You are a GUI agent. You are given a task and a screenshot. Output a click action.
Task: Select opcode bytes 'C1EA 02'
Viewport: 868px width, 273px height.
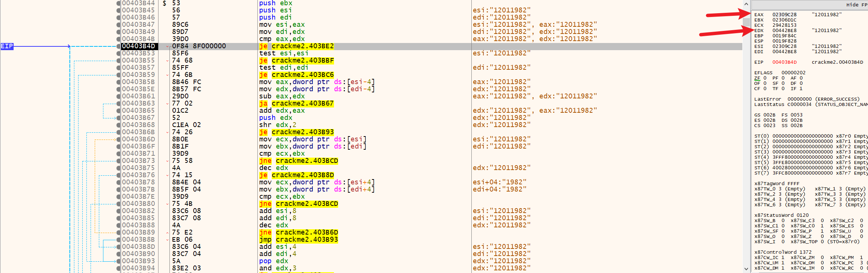(x=186, y=125)
